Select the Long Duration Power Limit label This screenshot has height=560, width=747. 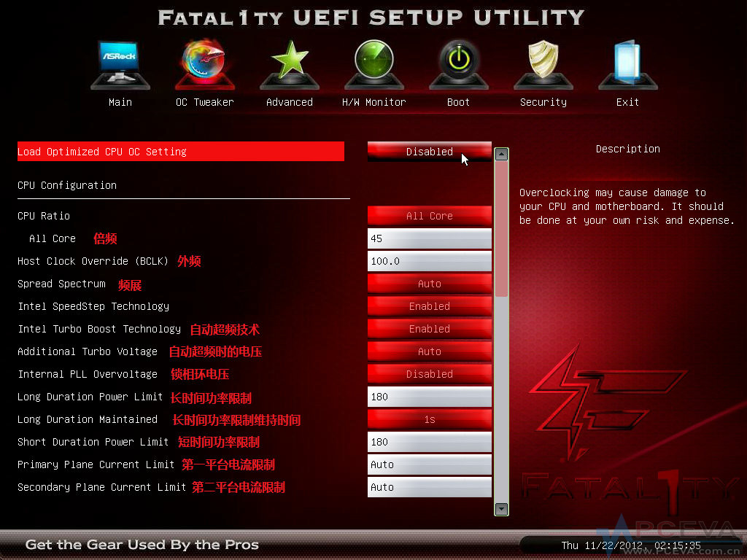point(90,397)
